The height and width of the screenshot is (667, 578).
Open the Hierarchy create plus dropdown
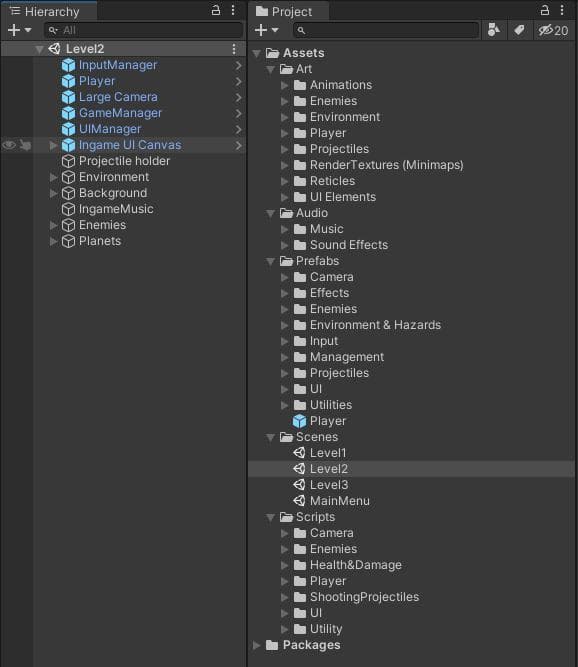[19, 30]
